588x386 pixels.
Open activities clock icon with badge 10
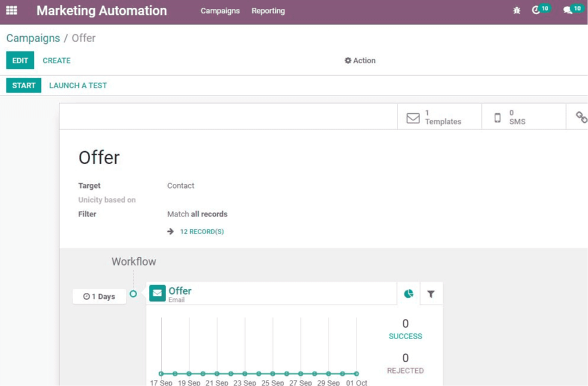pyautogui.click(x=541, y=9)
